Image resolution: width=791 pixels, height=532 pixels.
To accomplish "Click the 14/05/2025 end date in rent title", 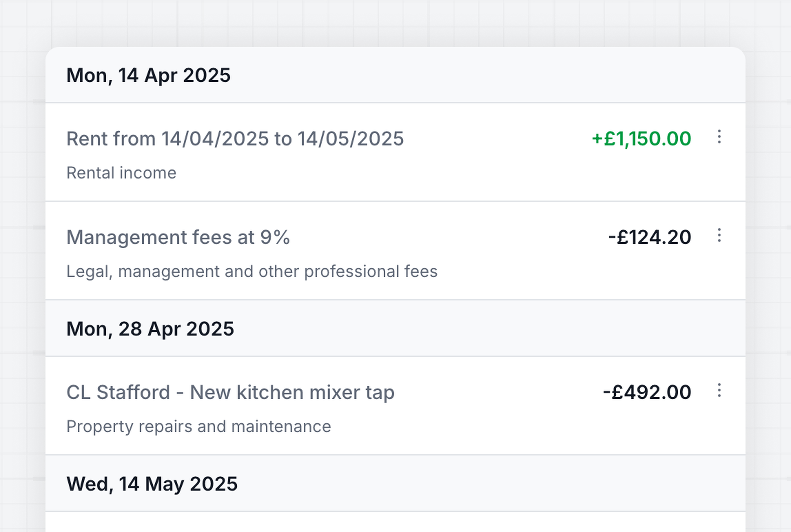I will pos(351,139).
